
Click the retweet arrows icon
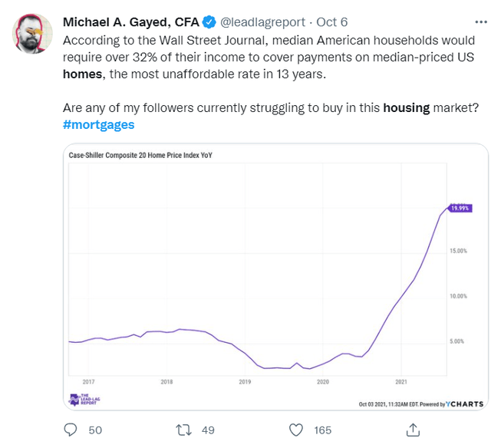pyautogui.click(x=184, y=430)
